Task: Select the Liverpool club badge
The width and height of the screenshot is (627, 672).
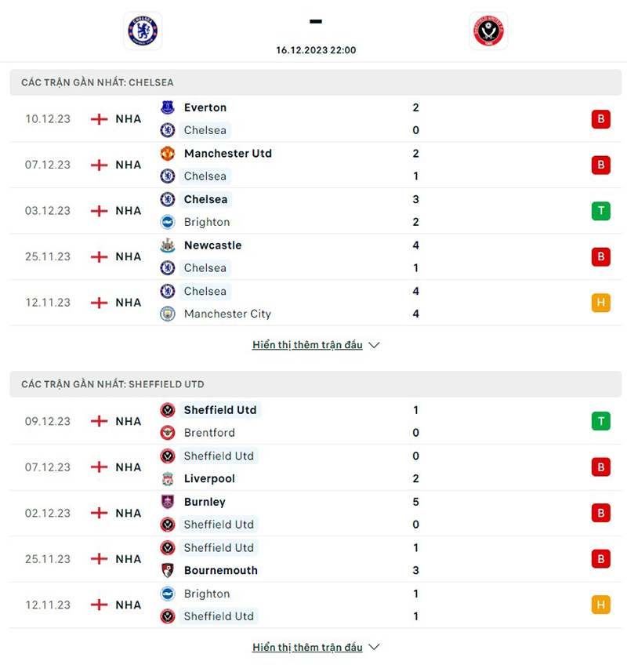Action: (169, 478)
